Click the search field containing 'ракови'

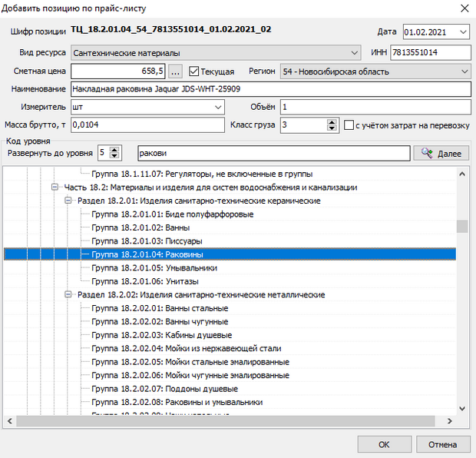(x=274, y=153)
